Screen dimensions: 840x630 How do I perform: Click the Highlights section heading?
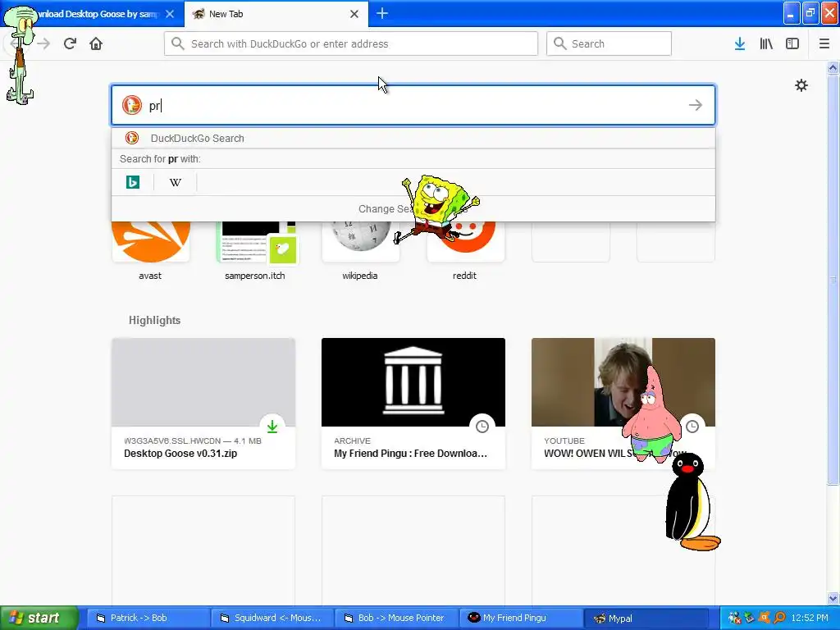pyautogui.click(x=155, y=321)
